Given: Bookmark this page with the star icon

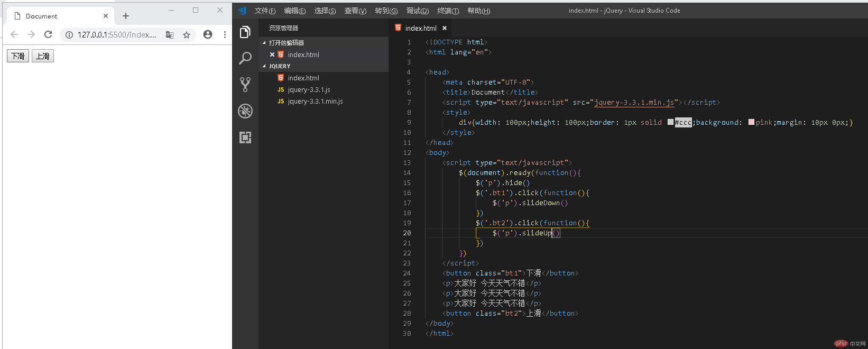Looking at the screenshot, I should pos(187,35).
